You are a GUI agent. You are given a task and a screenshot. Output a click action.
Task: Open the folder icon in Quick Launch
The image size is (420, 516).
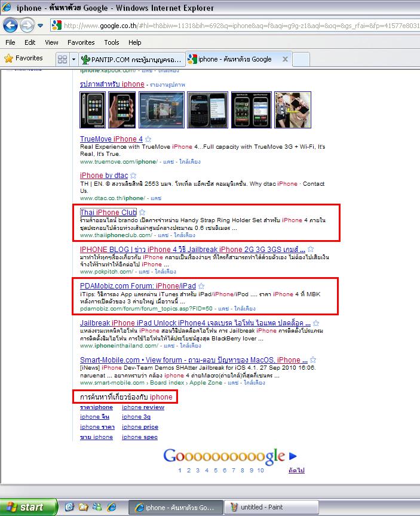[x=83, y=507]
